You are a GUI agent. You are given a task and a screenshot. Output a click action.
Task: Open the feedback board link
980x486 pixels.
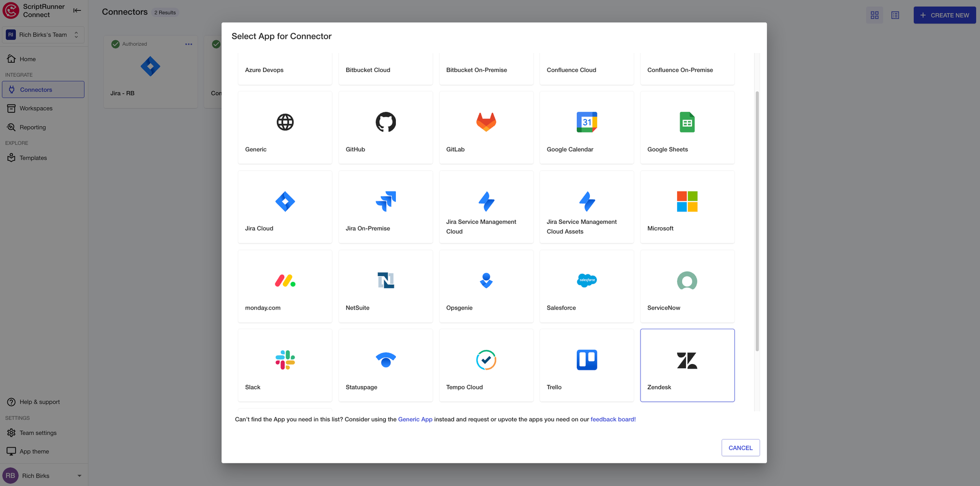coord(613,419)
